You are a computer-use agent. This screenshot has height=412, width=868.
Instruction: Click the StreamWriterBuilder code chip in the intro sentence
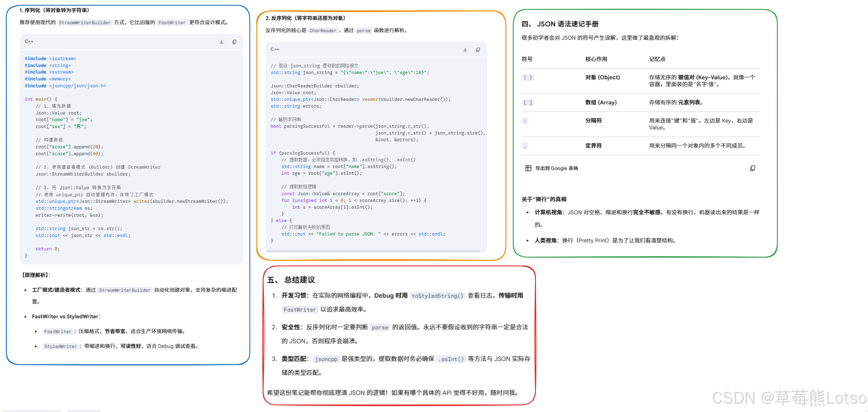pos(85,23)
